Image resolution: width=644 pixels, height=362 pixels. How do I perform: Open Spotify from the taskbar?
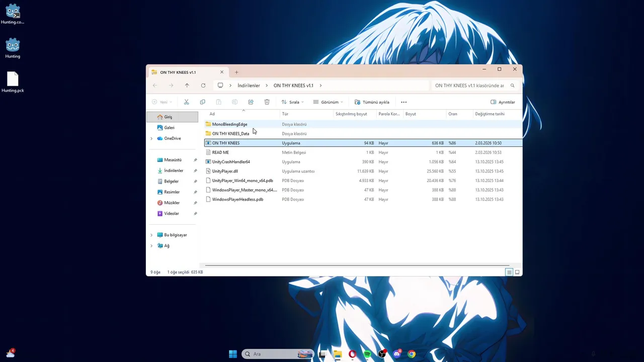(367, 354)
